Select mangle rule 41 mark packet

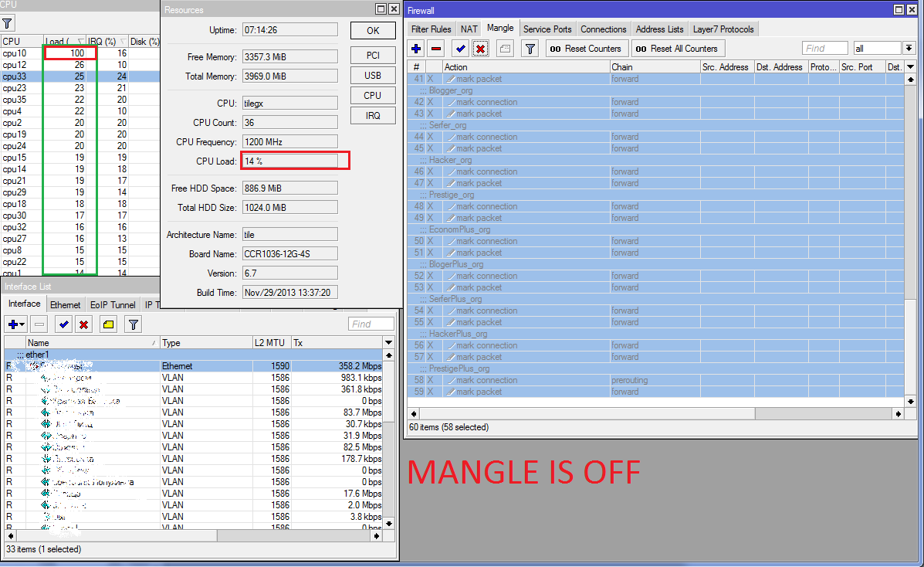point(655,79)
